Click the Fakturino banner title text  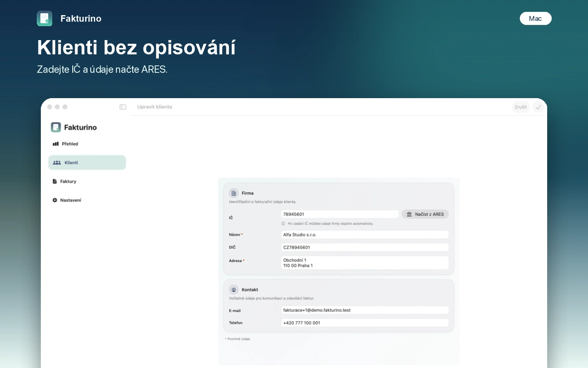81,18
